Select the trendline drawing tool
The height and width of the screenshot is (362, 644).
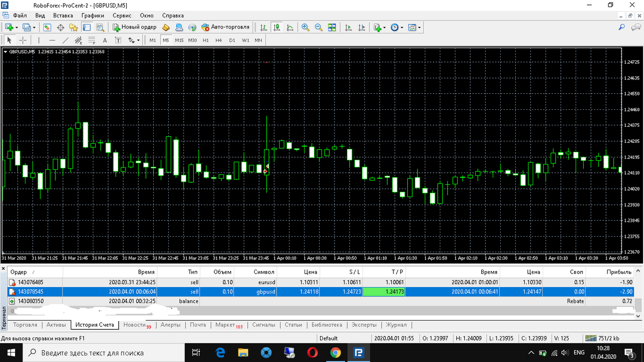click(x=65, y=40)
